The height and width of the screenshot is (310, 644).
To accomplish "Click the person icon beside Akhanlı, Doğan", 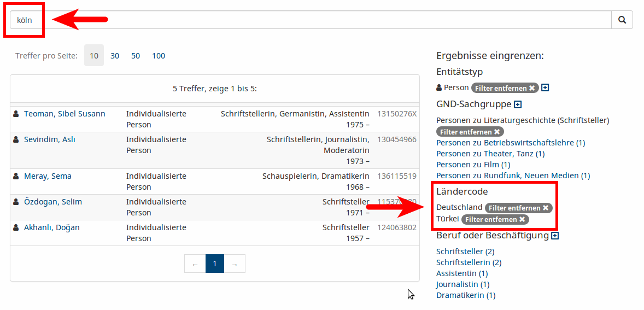I will pyautogui.click(x=16, y=227).
